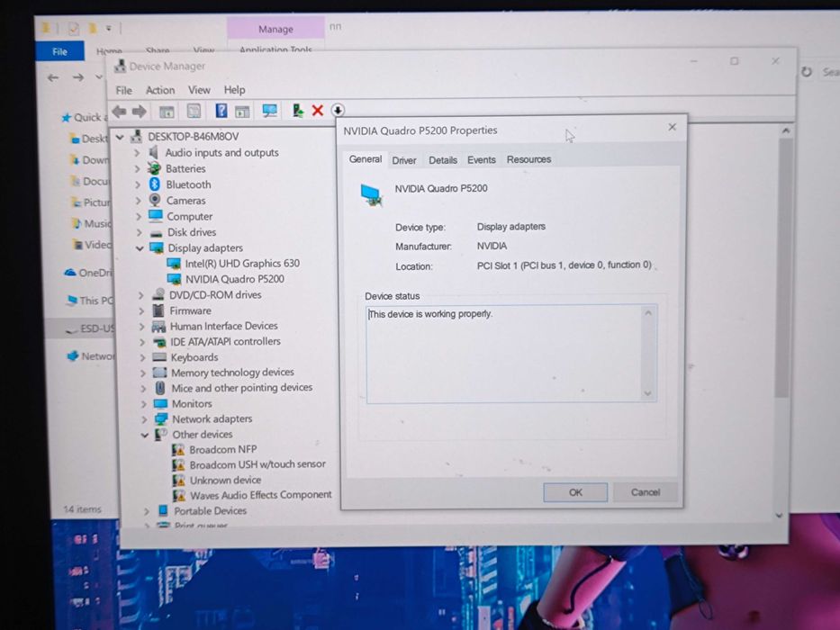Click the action pane toolbar icon next to Help
The width and height of the screenshot is (840, 630).
pyautogui.click(x=242, y=111)
